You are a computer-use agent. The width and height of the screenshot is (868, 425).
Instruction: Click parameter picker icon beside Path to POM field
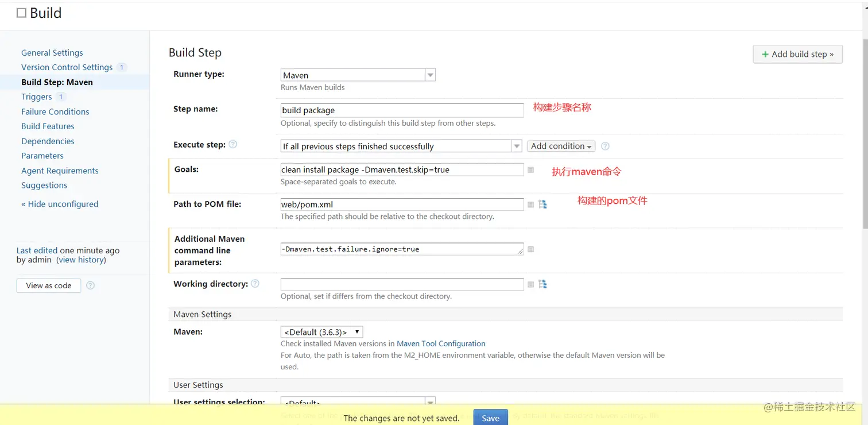coord(531,204)
